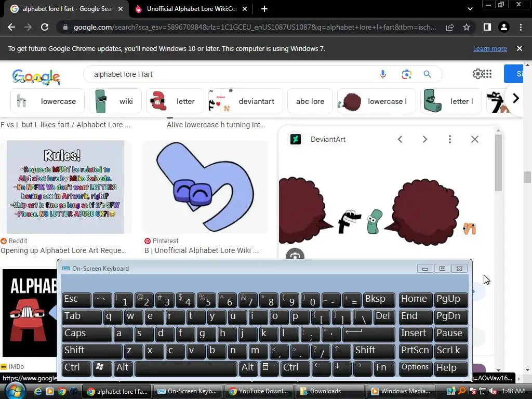Select the deviantart filter chip
Screen dimensions: 532x399
click(x=245, y=101)
